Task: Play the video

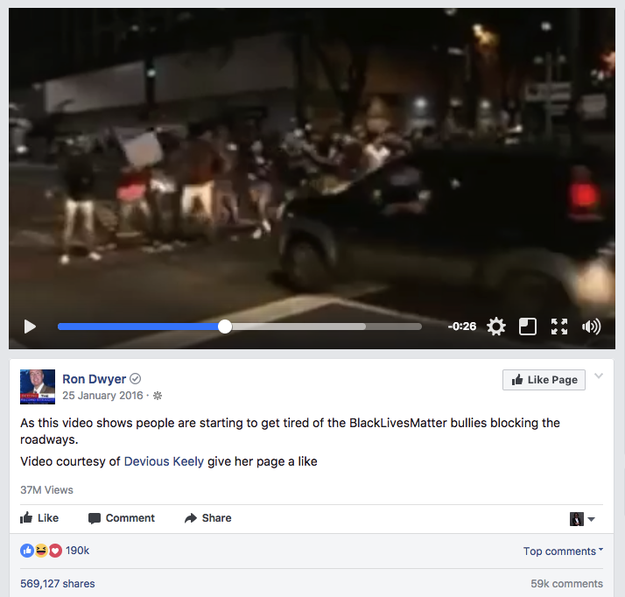Action: point(30,326)
